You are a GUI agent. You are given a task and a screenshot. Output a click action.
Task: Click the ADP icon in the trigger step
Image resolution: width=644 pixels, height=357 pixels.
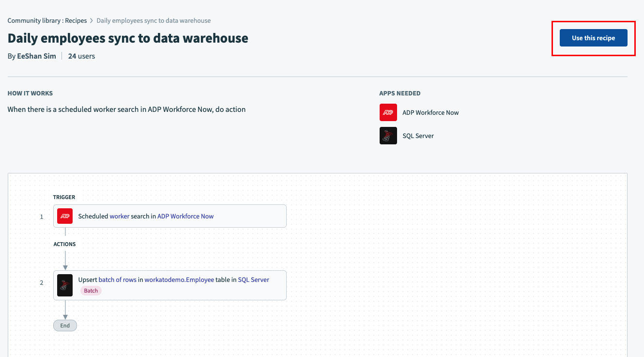click(x=65, y=216)
